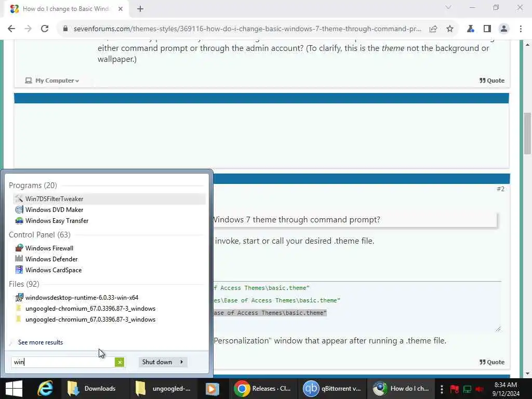
Task: Open Chrome three-dot menu
Action: (x=521, y=29)
